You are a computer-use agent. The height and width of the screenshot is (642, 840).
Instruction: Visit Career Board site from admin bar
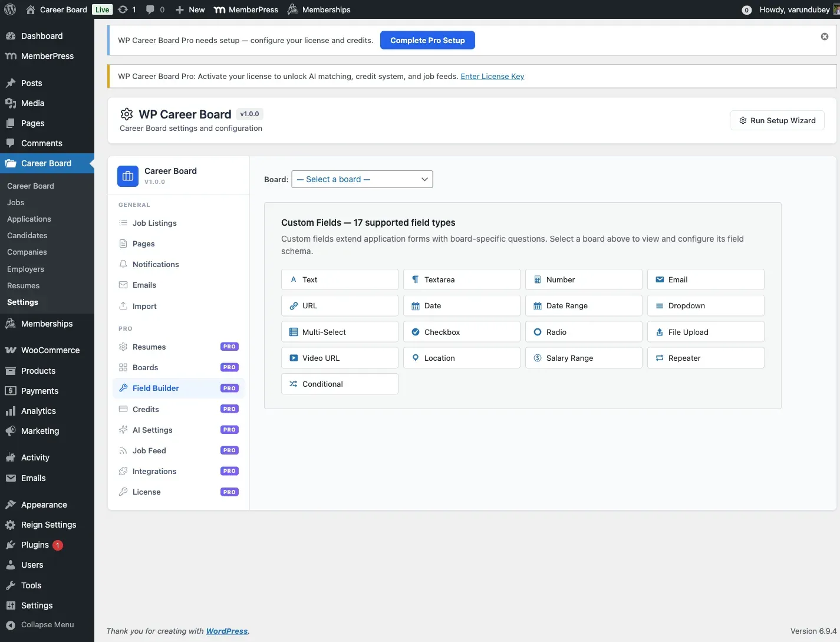pos(57,9)
